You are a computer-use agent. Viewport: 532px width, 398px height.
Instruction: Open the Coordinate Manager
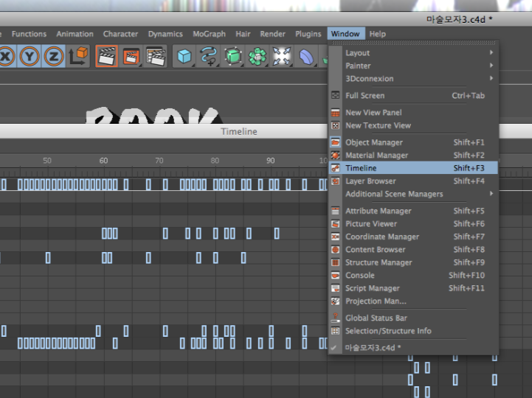pyautogui.click(x=413, y=237)
